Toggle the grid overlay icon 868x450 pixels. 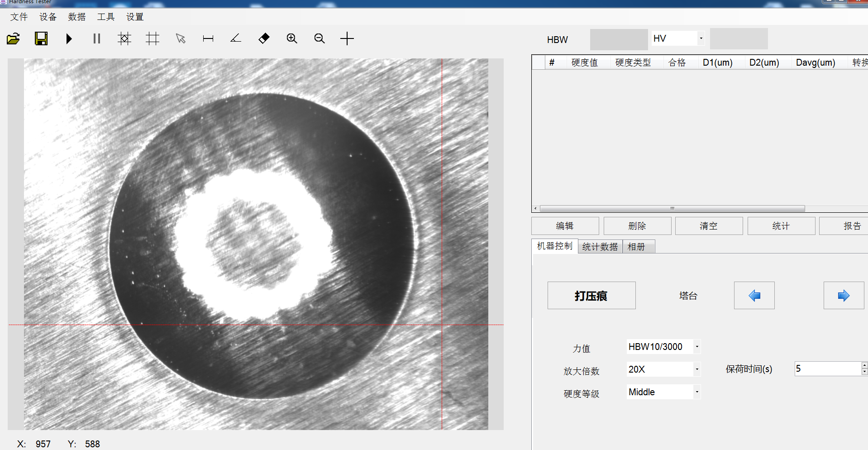coord(153,39)
